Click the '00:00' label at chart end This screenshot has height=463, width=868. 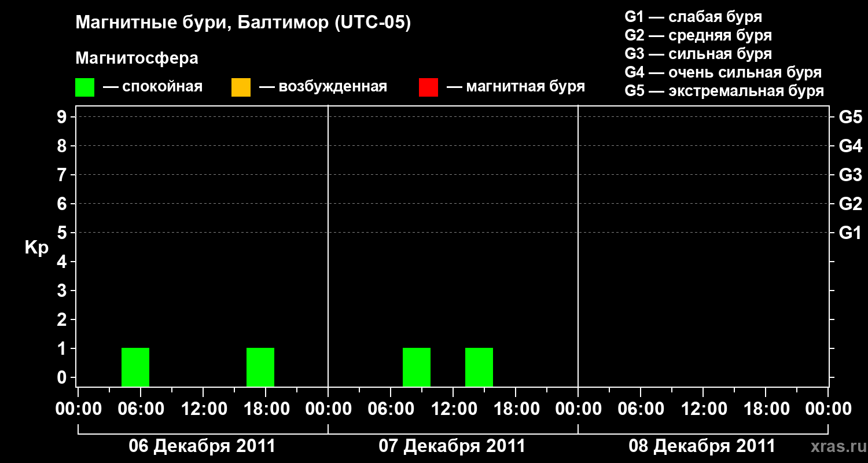[827, 409]
